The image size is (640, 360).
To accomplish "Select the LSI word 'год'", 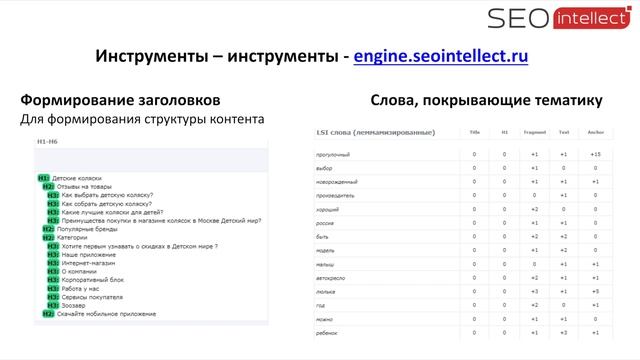I will (x=320, y=305).
